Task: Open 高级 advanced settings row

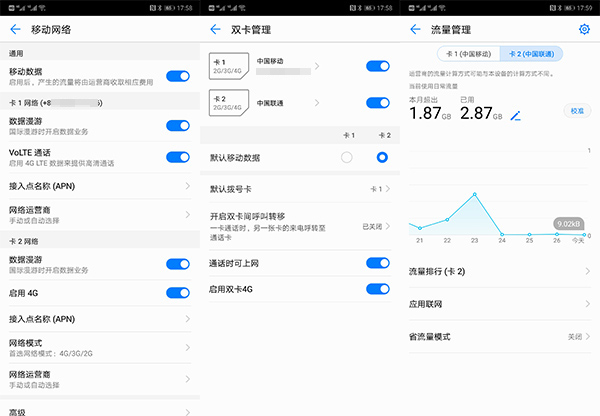Action: [100, 410]
